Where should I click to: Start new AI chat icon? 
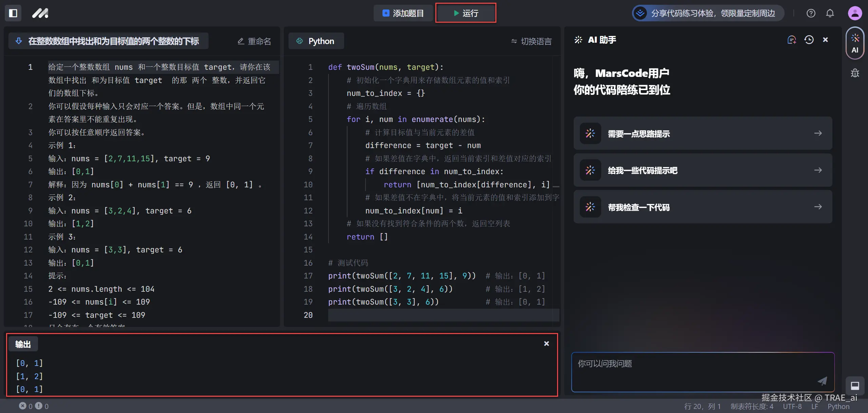(791, 40)
